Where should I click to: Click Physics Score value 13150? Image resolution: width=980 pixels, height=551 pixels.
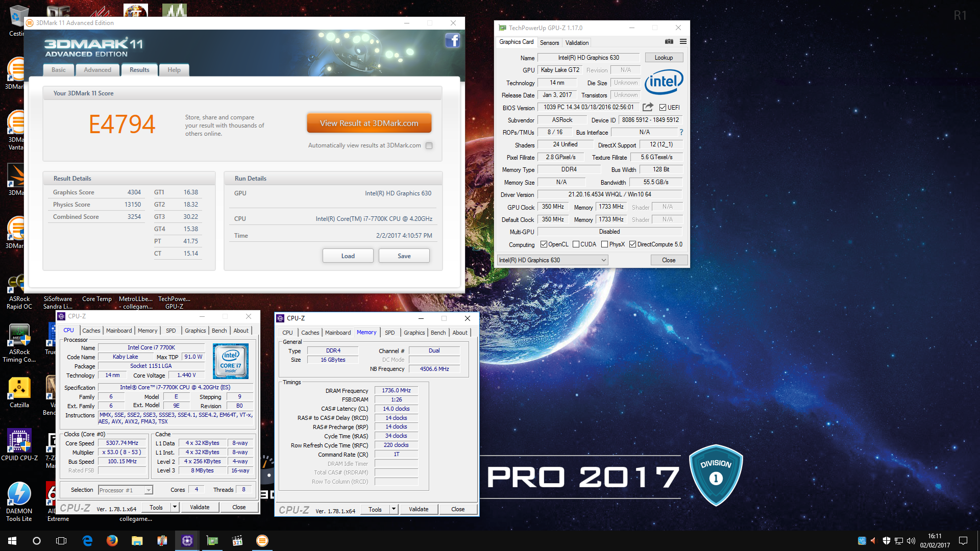[133, 205]
